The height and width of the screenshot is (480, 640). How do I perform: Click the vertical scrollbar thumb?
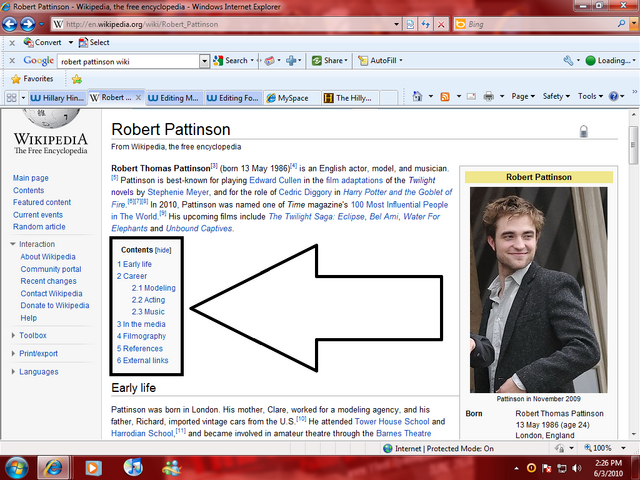633,145
